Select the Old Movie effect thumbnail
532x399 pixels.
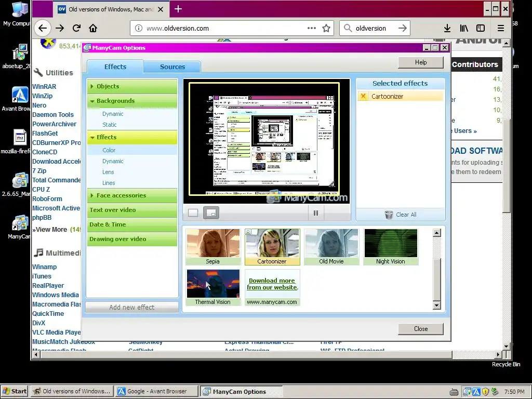(x=331, y=247)
